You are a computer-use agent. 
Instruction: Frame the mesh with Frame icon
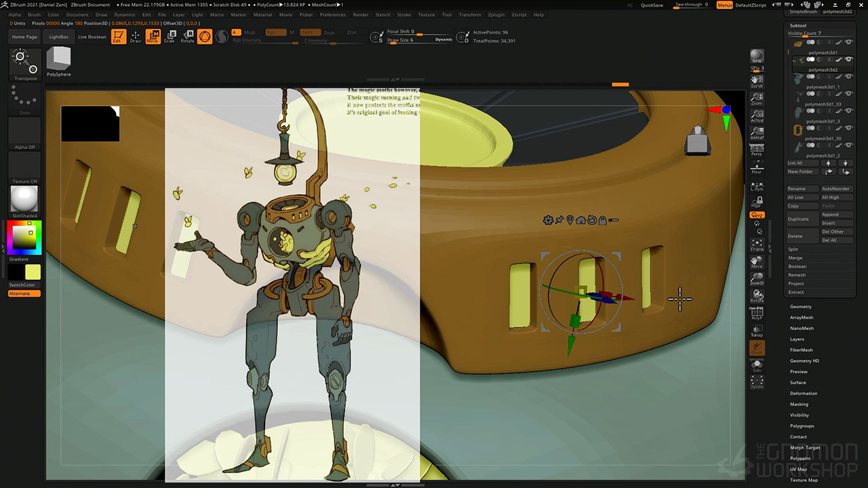757,245
